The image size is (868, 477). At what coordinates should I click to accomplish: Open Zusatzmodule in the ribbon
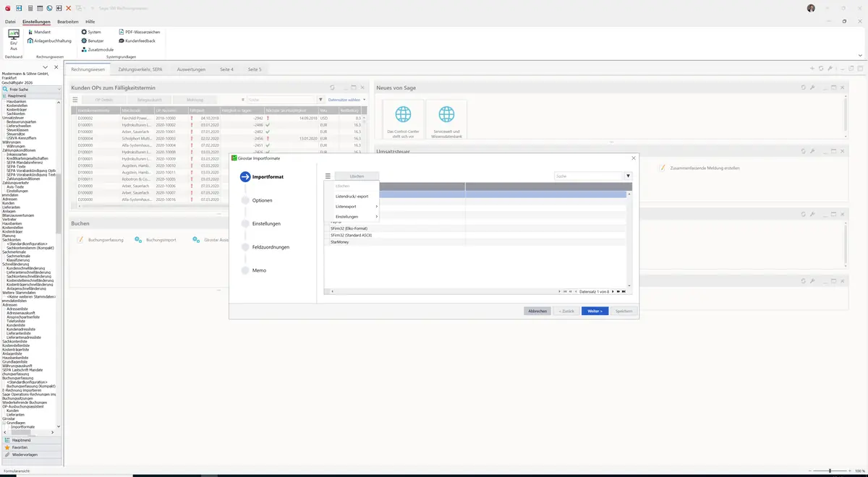coord(97,49)
